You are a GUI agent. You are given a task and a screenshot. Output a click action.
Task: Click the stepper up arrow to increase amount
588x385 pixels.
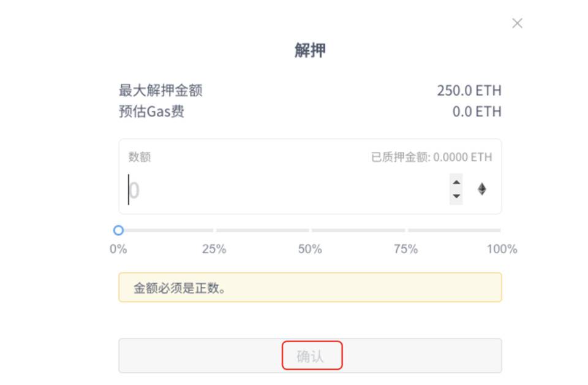click(456, 182)
